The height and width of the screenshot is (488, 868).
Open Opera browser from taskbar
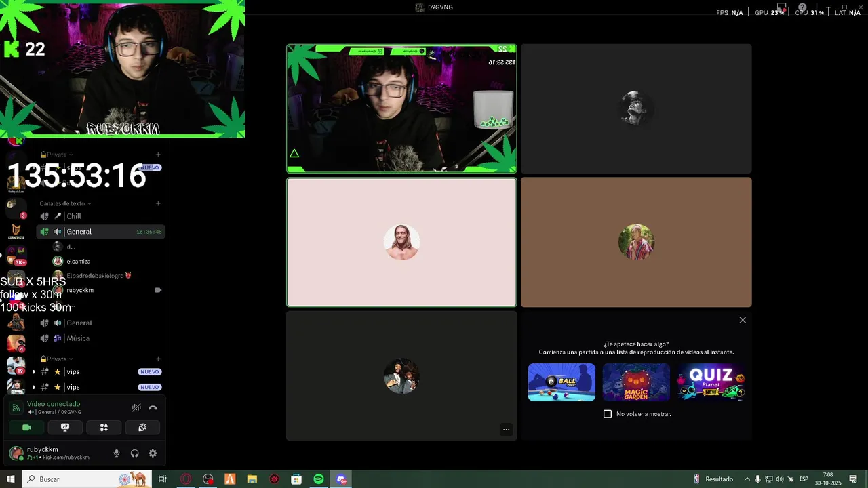coord(186,479)
